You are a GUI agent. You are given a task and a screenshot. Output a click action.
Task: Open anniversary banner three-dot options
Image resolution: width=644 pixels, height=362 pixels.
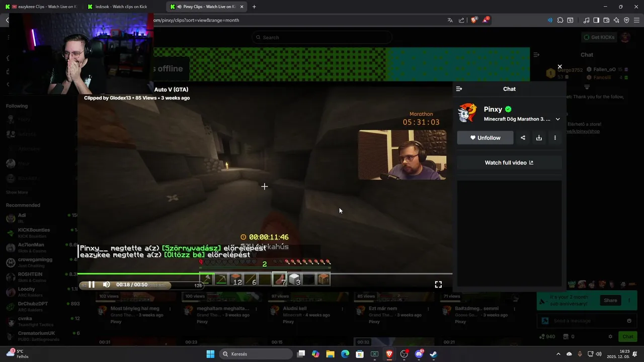[x=629, y=301]
